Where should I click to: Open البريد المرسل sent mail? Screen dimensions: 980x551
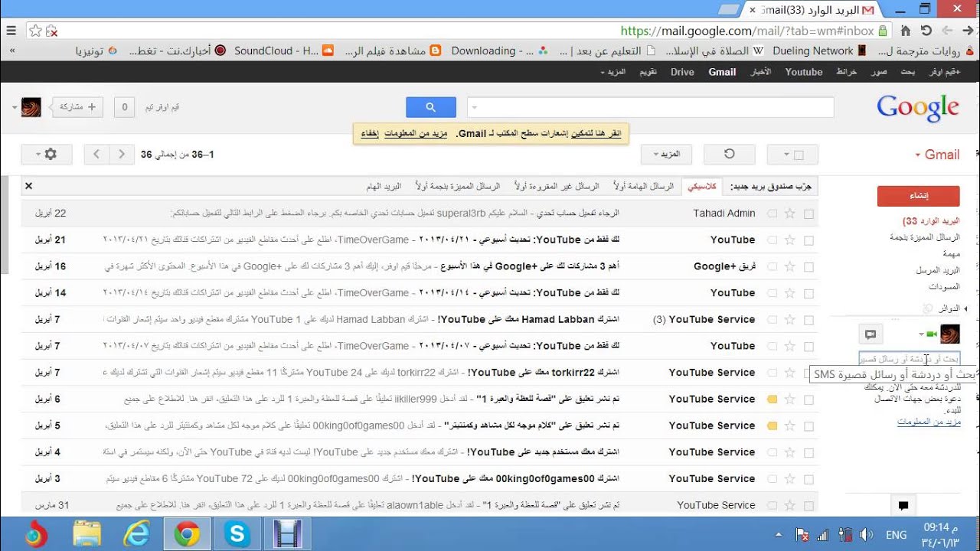click(x=938, y=270)
